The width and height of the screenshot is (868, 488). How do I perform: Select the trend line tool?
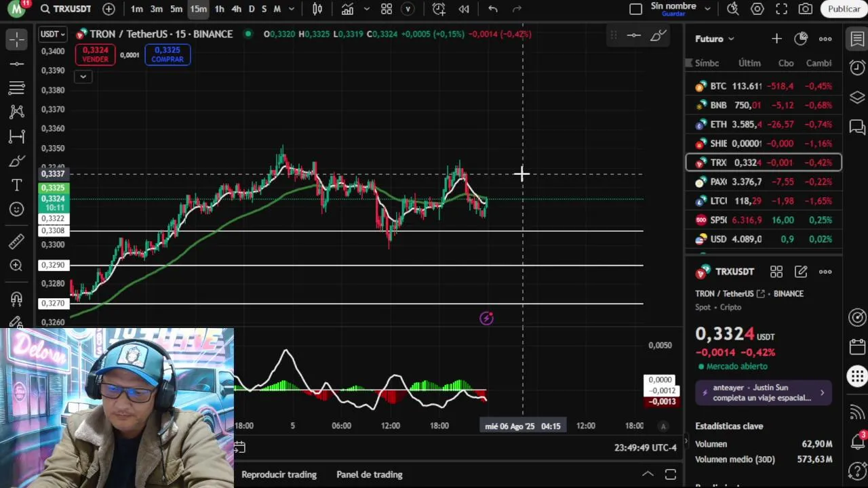17,64
